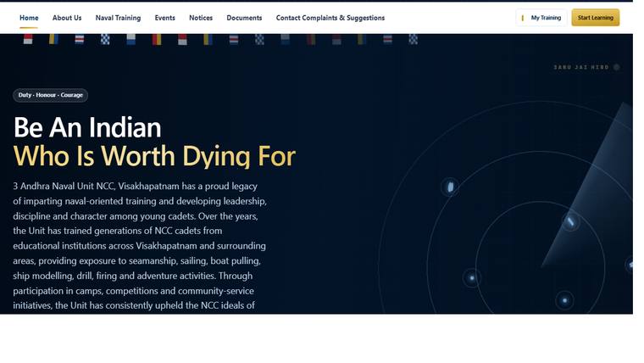This screenshot has width=644, height=363.
Task: Click the '3 Andhra Naval Unit NCC' paragraph line
Action: click(x=135, y=187)
